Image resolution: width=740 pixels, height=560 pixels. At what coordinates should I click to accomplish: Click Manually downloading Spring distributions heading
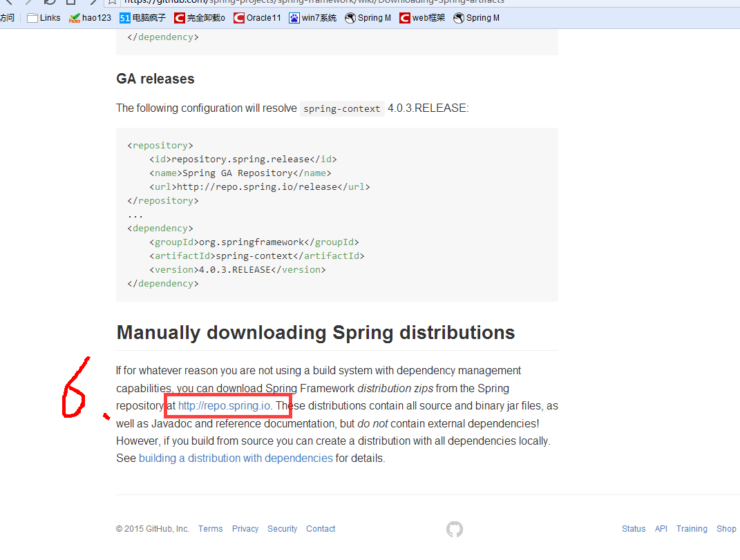(x=316, y=333)
